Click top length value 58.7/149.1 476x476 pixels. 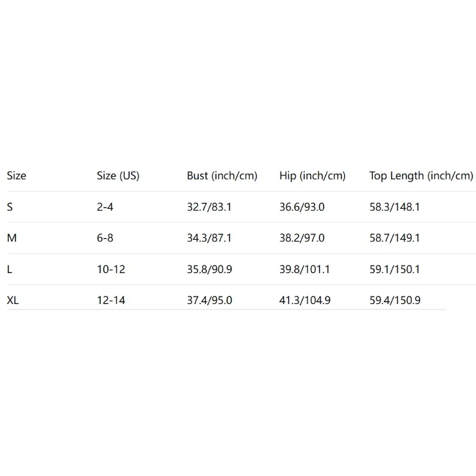(394, 238)
